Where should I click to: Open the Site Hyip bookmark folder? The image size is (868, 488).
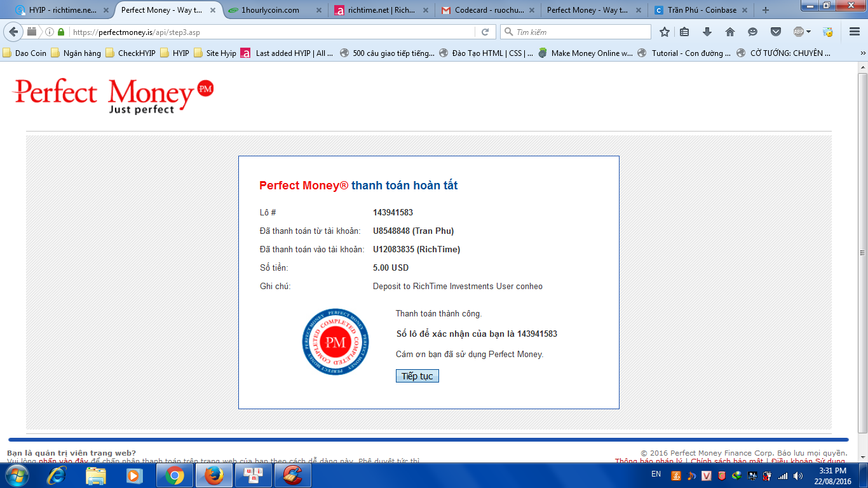[x=215, y=53]
